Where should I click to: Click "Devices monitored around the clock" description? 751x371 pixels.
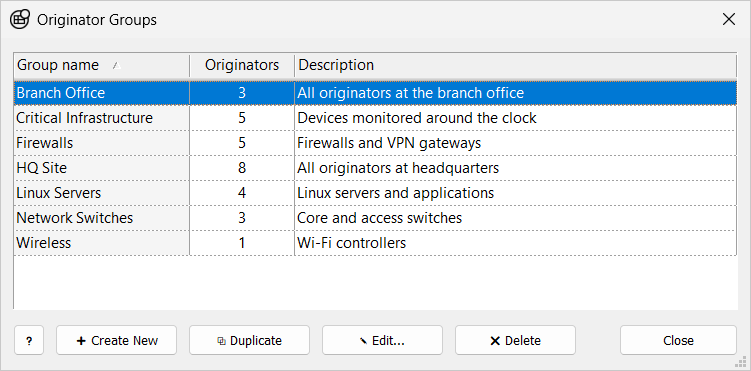pyautogui.click(x=417, y=118)
